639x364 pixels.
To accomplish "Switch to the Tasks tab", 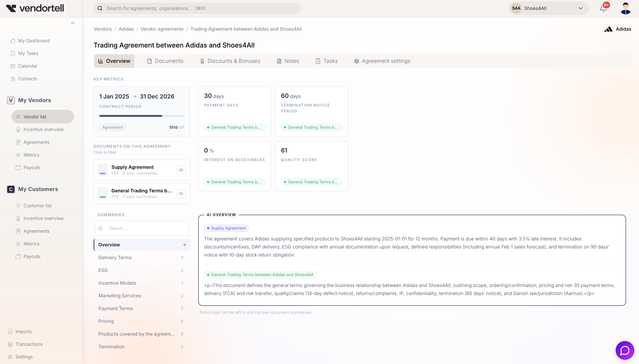I will click(327, 61).
